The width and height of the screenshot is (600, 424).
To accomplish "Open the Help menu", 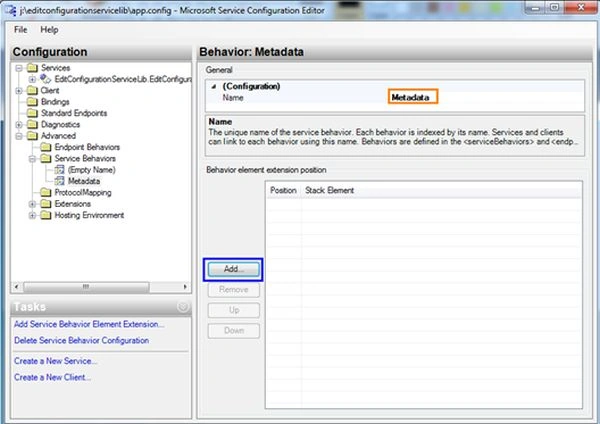I will (x=49, y=29).
